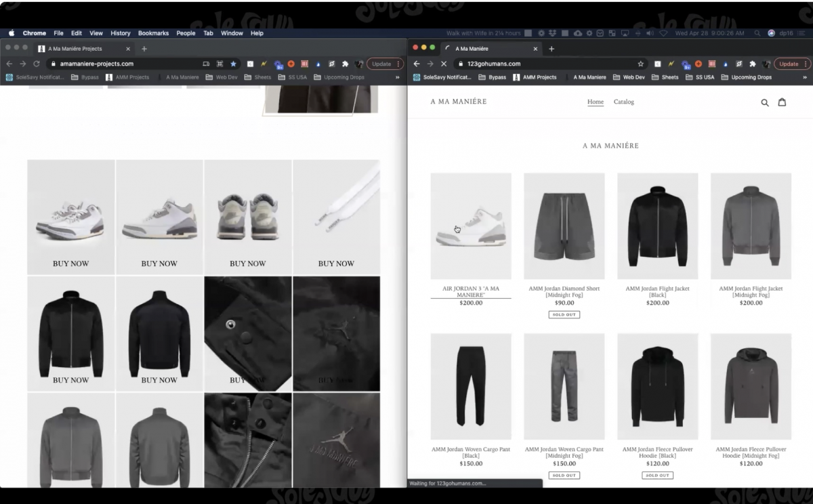Focus the 123gohumans.com address bar
This screenshot has width=813, height=504.
(551, 64)
